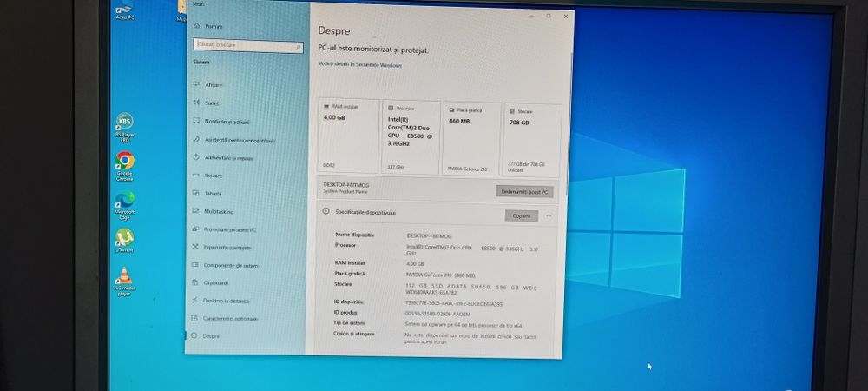Open Alimentare și repaus settings
The image size is (868, 391).
pos(229,158)
